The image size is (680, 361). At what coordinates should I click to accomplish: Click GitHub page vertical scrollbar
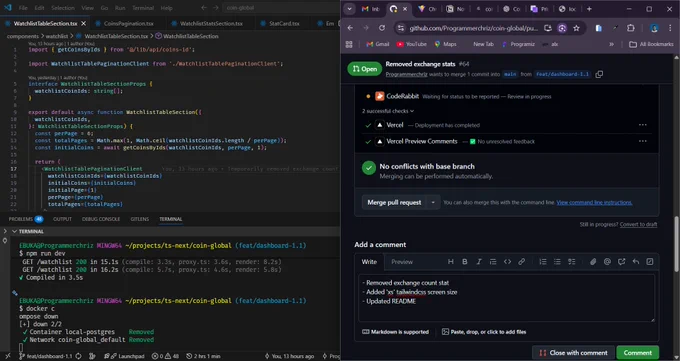click(676, 243)
